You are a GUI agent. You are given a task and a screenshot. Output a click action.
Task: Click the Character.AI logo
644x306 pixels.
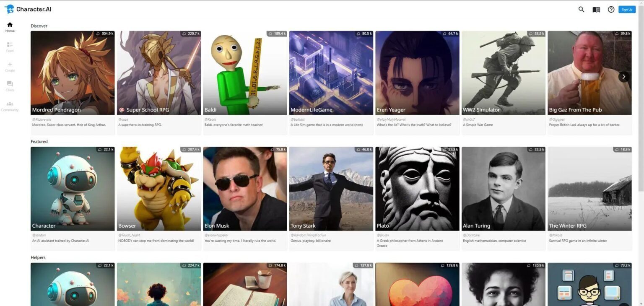pyautogui.click(x=28, y=9)
